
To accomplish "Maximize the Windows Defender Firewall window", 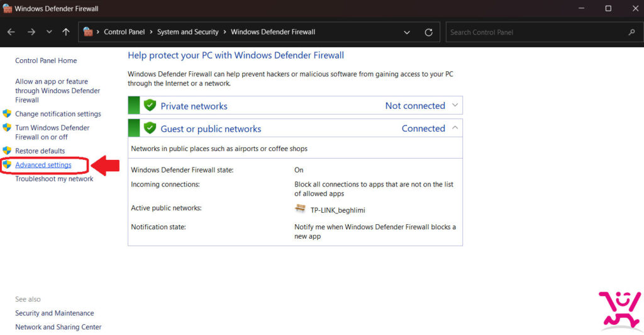I will pyautogui.click(x=608, y=8).
